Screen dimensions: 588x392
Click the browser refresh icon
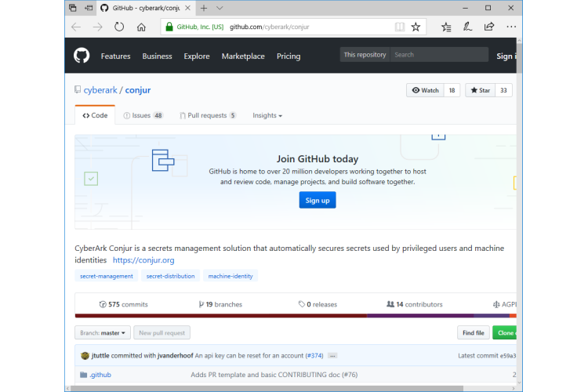coord(119,27)
